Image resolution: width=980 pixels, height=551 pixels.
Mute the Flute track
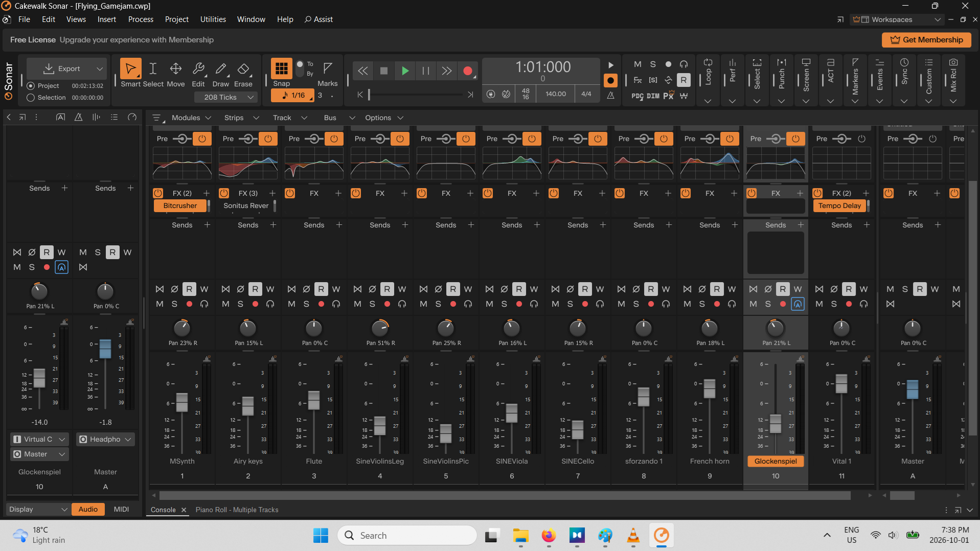291,304
